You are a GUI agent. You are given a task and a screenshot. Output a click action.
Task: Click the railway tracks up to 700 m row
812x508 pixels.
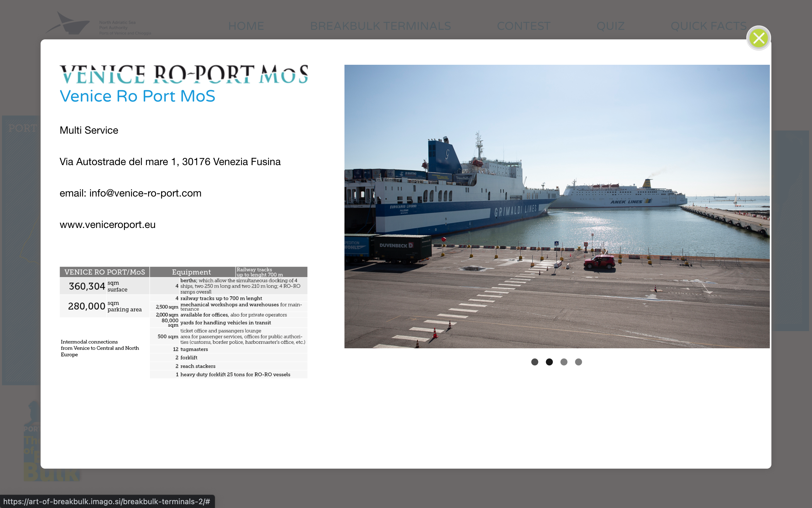pos(228,298)
